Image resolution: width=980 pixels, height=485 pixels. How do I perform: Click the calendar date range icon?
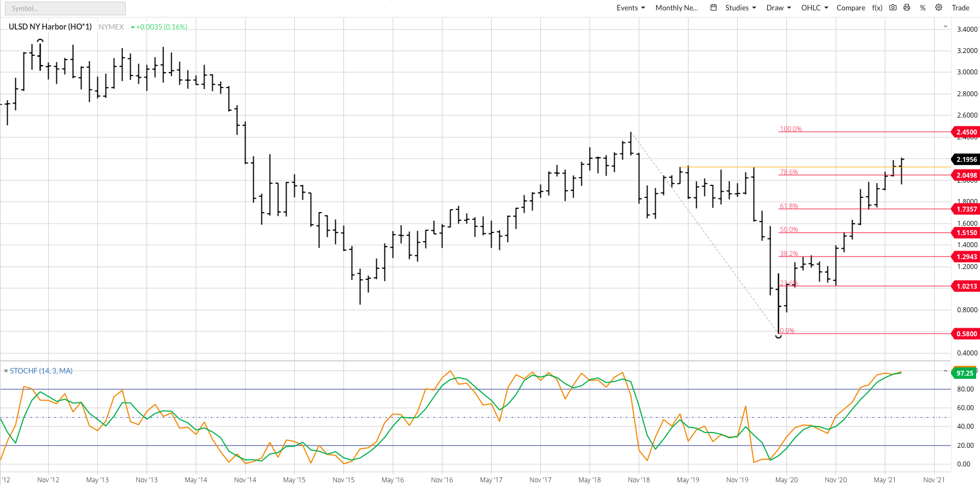pyautogui.click(x=713, y=8)
